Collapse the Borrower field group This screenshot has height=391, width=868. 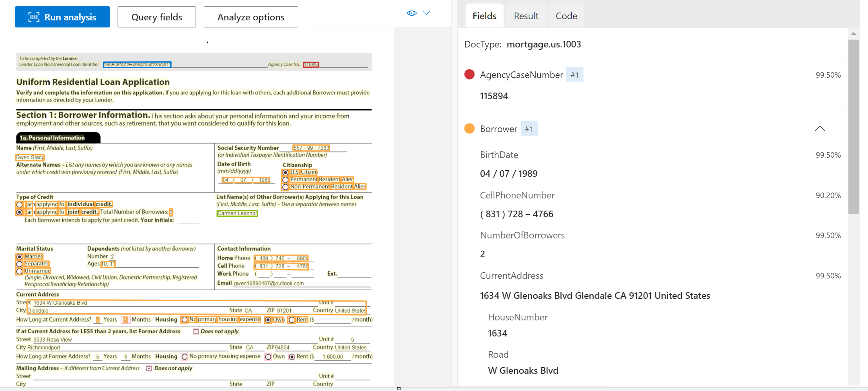(820, 129)
